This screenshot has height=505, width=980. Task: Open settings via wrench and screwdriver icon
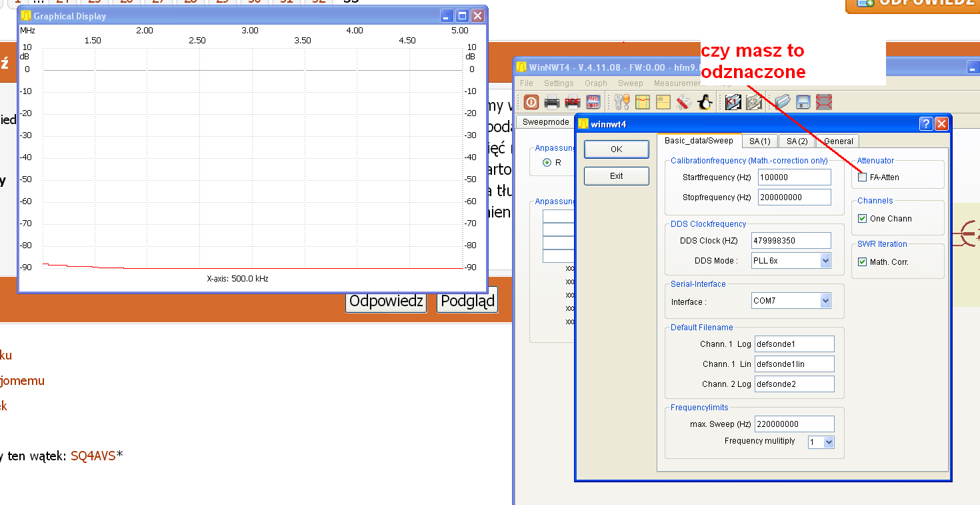click(622, 102)
